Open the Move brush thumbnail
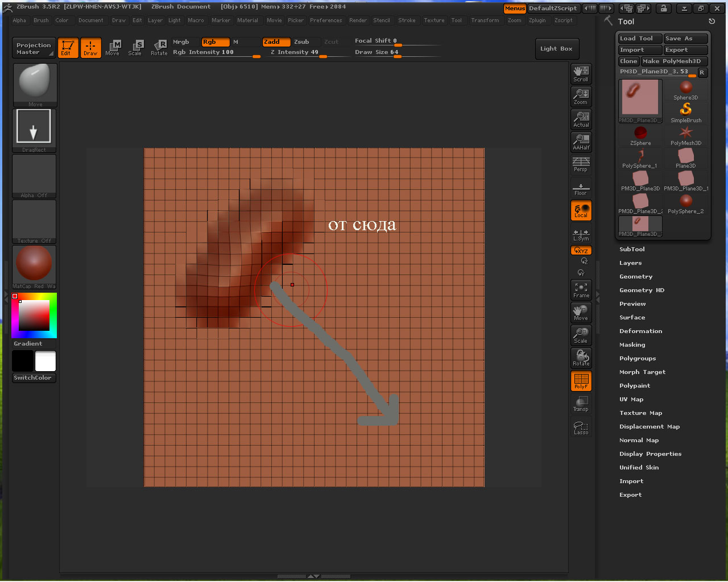The width and height of the screenshot is (728, 582). click(35, 85)
